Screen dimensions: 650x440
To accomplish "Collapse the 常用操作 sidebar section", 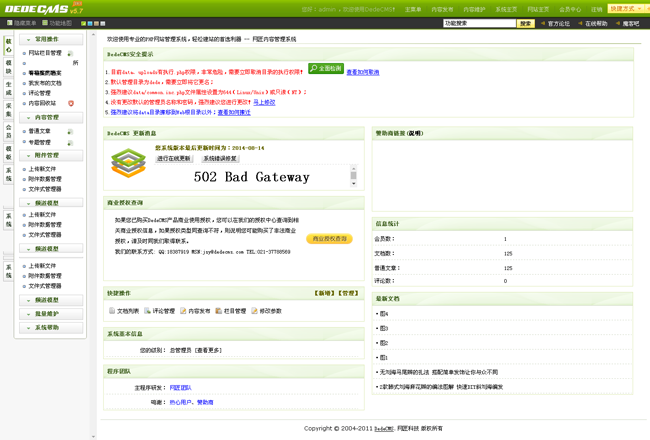I will [x=51, y=39].
